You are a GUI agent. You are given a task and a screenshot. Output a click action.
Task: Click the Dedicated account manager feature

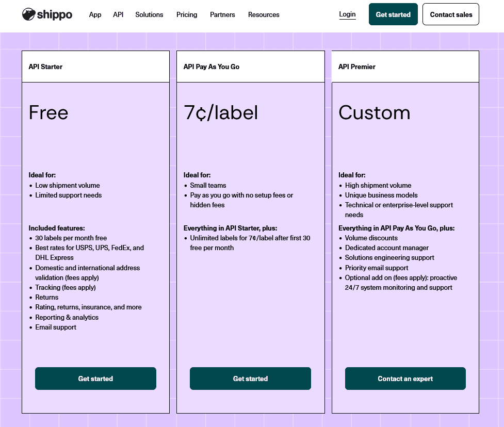(387, 248)
